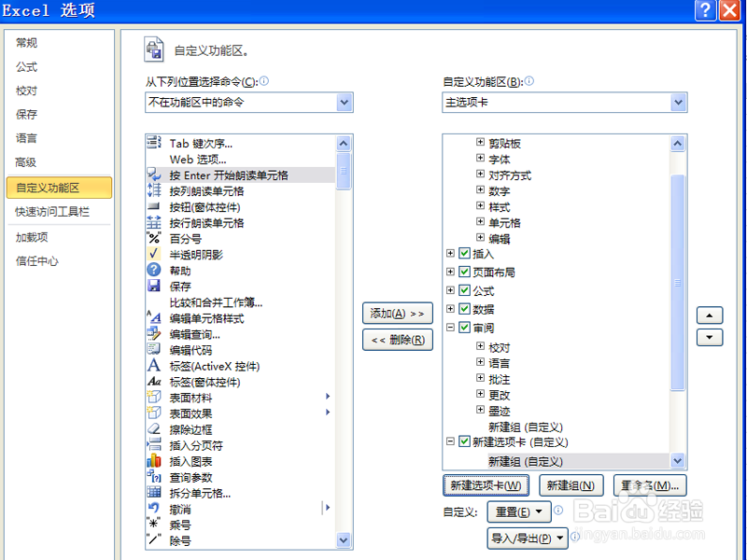The height and width of the screenshot is (560, 747).
Task: Expand the 剪贴板 group
Action: tap(480, 142)
